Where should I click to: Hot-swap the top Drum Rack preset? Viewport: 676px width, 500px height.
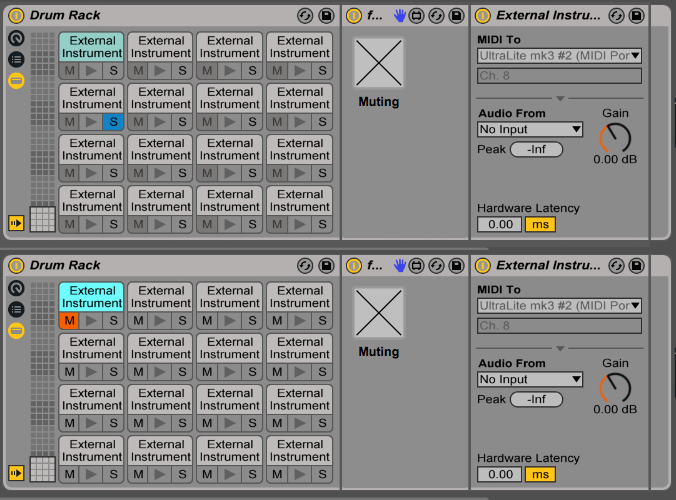306,16
